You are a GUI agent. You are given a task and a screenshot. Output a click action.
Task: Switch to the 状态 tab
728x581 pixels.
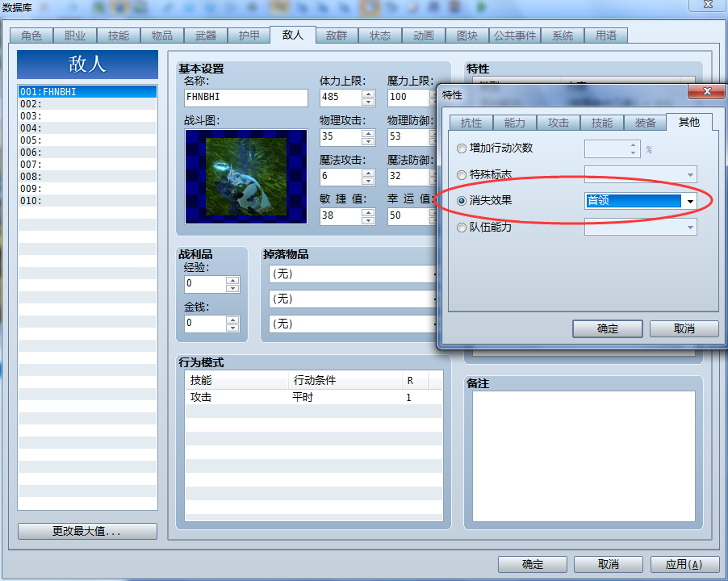click(x=380, y=36)
